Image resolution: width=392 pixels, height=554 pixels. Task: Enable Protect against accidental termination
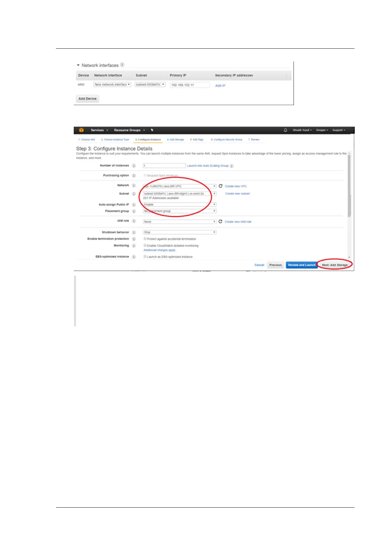(145, 239)
